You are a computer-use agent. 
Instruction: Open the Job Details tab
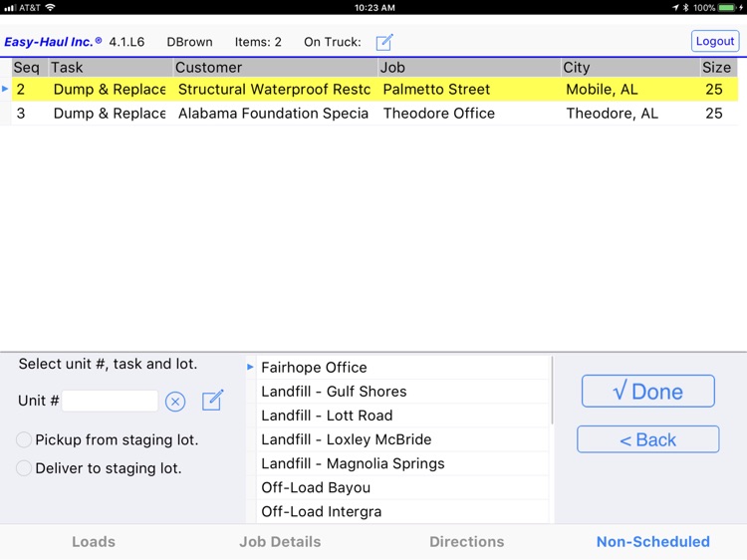coord(280,542)
